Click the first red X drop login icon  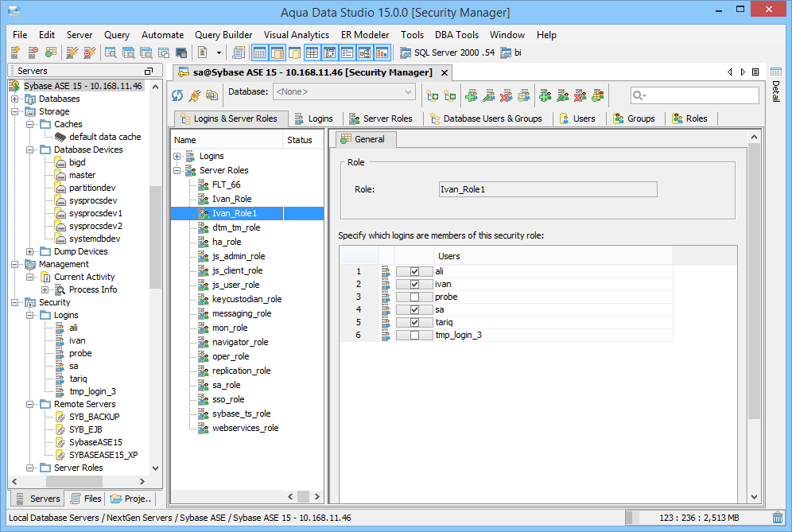tap(506, 95)
